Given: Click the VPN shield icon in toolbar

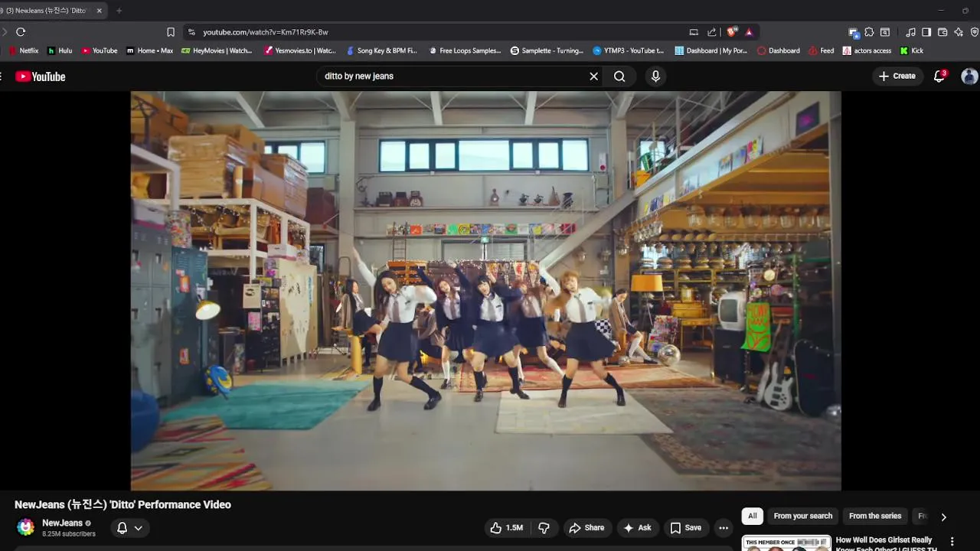Looking at the screenshot, I should tap(975, 32).
